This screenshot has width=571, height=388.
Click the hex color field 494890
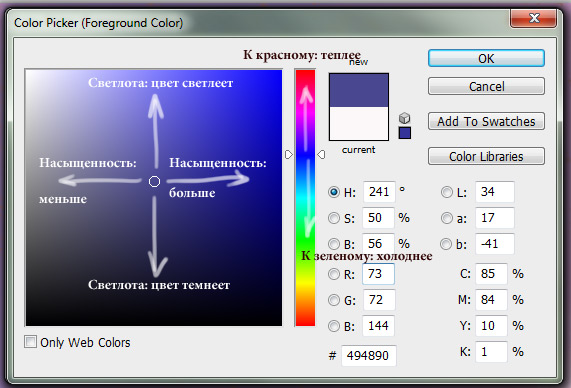369,356
